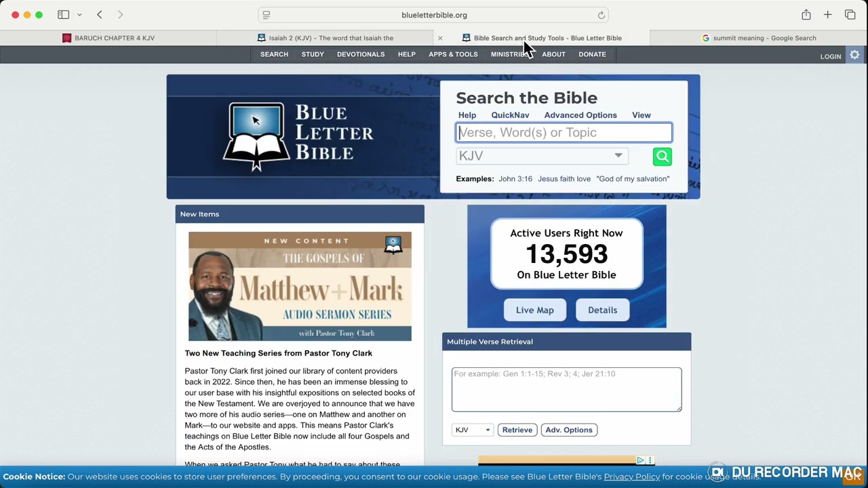
Task: Click the Safari sidebar toggle icon
Action: [63, 15]
